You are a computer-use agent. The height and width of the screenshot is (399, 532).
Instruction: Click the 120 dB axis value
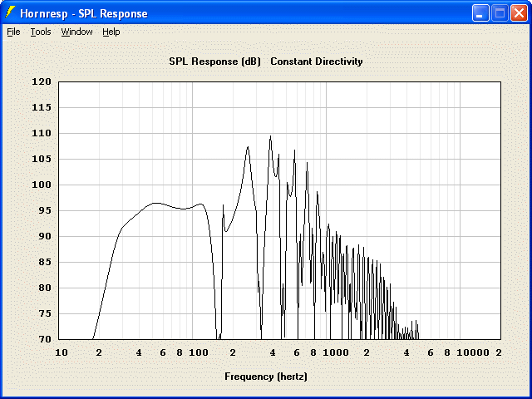[x=42, y=81]
